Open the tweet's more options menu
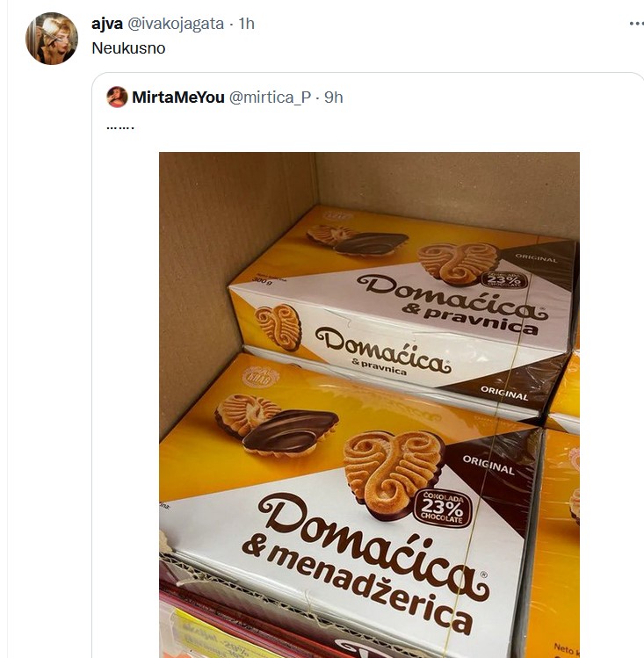 (635, 24)
